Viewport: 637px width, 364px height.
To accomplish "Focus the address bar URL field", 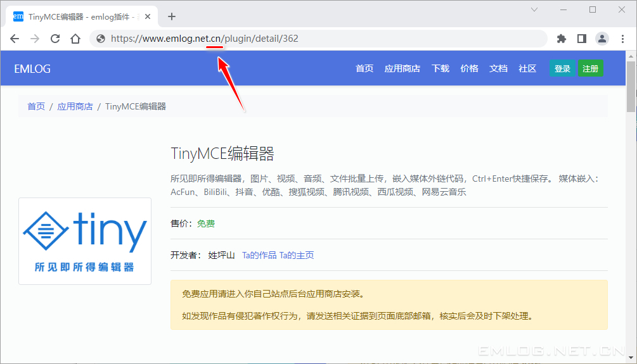I will (319, 39).
